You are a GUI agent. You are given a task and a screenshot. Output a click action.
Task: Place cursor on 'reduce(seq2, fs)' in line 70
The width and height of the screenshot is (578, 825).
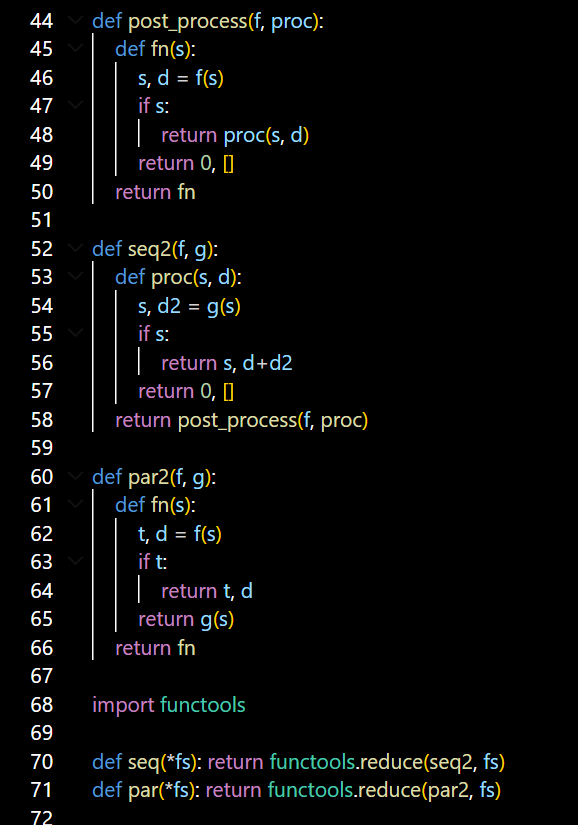[433, 762]
